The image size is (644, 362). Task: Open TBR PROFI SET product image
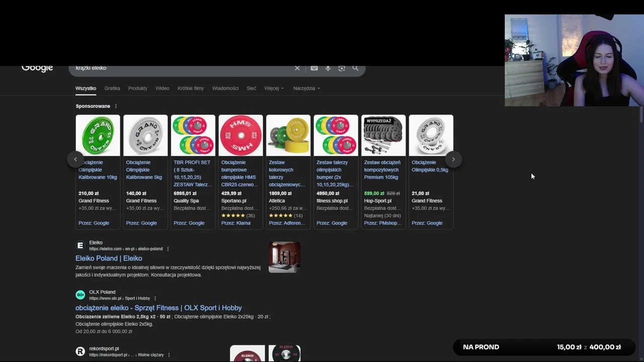[x=193, y=135]
